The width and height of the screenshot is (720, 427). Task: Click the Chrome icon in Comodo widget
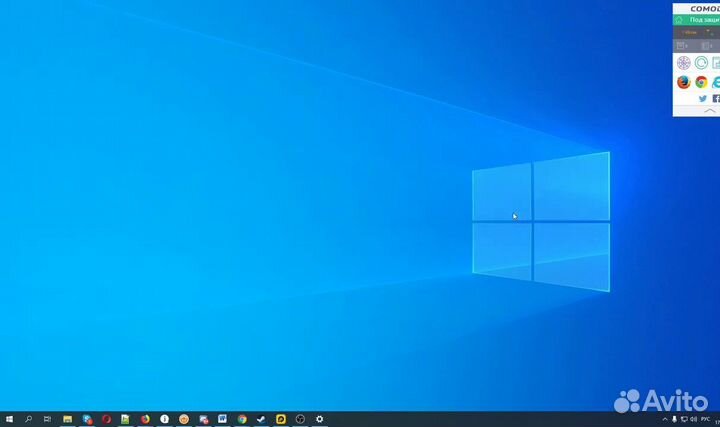coord(701,82)
